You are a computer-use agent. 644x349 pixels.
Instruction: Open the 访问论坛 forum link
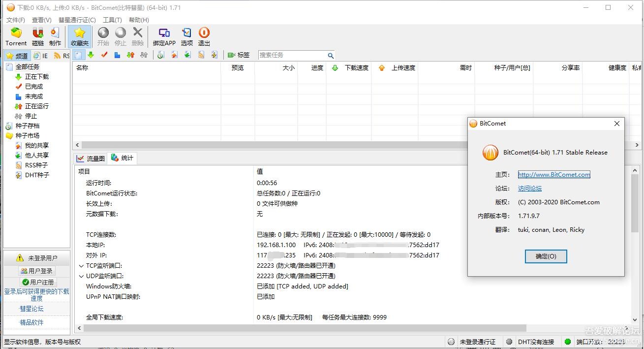coord(529,188)
